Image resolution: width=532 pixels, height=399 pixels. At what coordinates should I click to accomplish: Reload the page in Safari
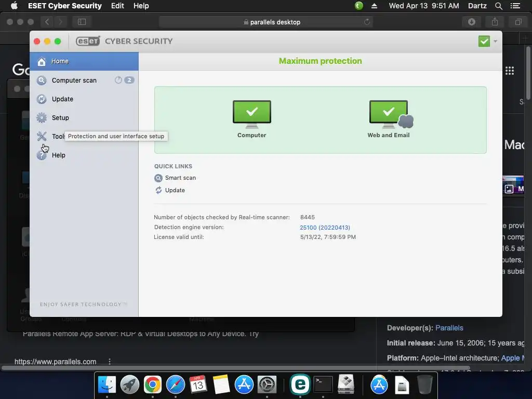click(367, 22)
